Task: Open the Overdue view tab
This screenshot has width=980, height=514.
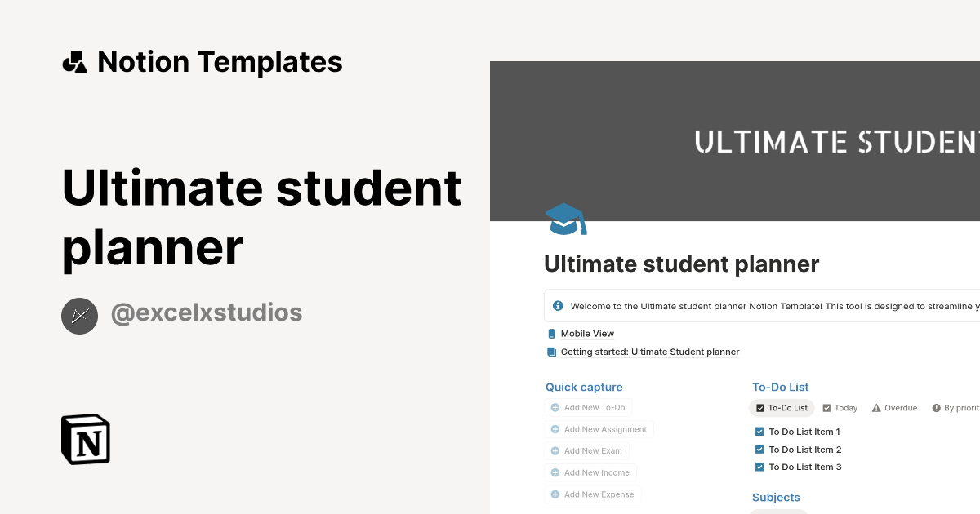Action: (894, 407)
